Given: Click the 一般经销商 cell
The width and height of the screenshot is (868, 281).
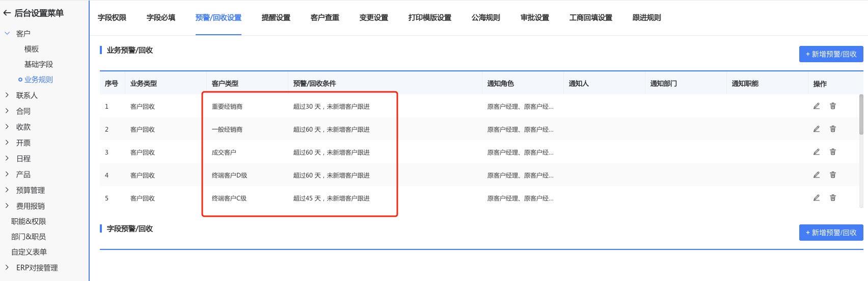Looking at the screenshot, I should (227, 130).
